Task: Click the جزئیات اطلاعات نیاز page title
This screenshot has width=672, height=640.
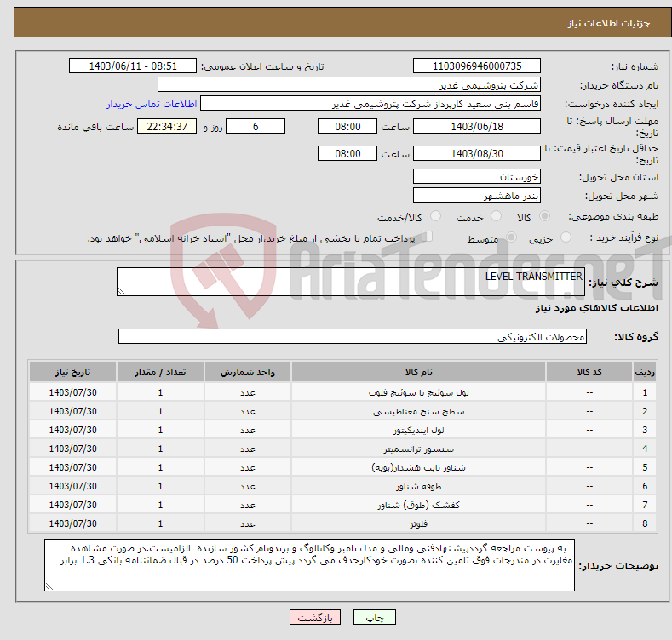Action: point(609,23)
